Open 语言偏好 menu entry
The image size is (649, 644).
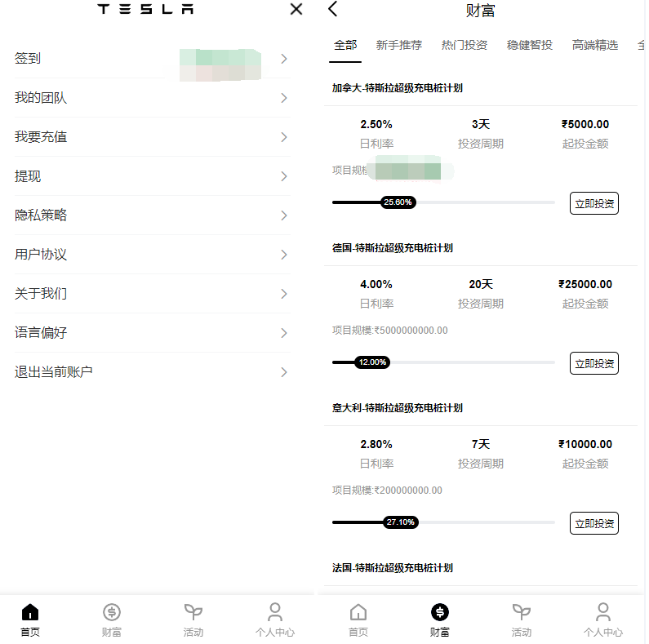(x=153, y=333)
